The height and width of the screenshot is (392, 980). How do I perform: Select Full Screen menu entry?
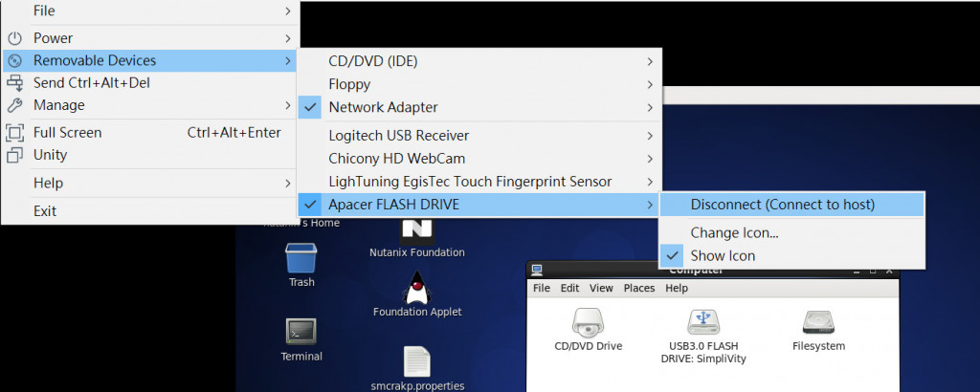[x=150, y=132]
